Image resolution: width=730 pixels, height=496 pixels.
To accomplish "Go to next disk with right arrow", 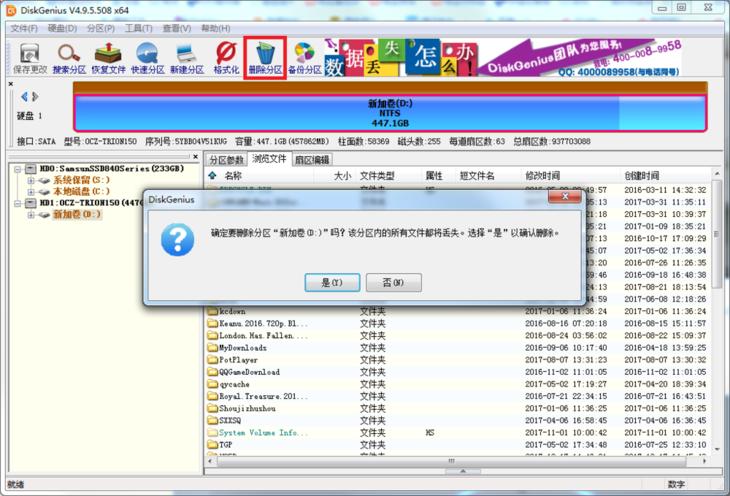I will coord(35,97).
